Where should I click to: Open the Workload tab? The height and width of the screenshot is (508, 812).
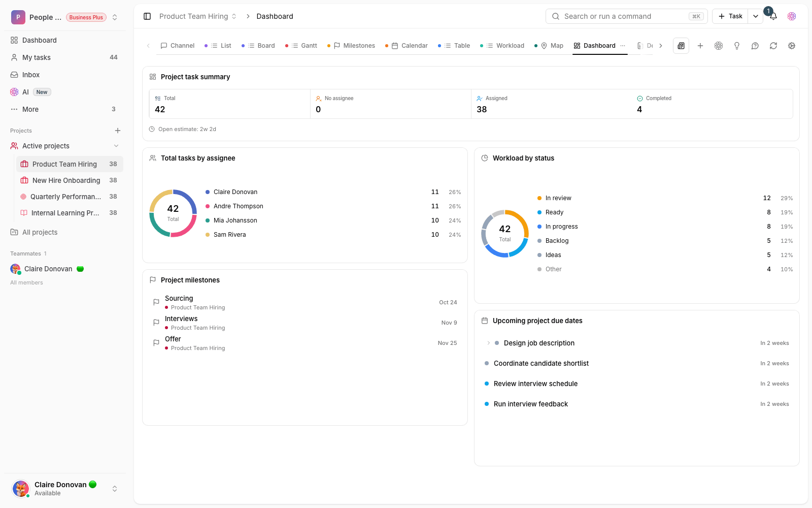point(502,46)
